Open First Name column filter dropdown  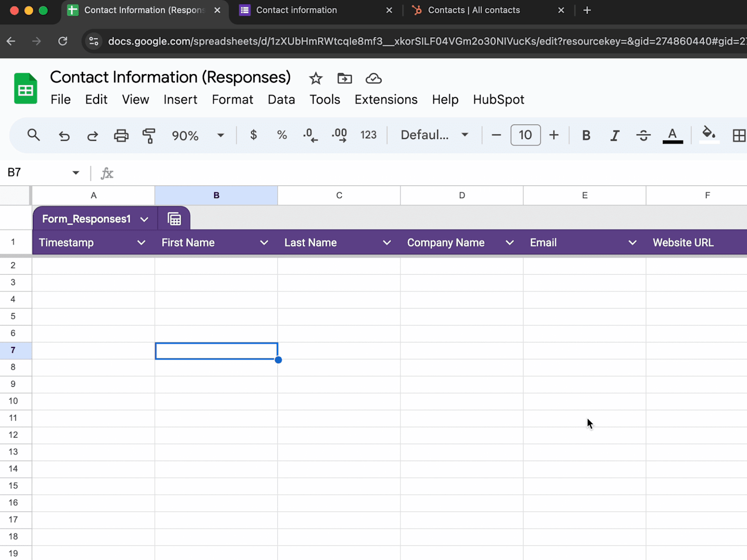[264, 242]
